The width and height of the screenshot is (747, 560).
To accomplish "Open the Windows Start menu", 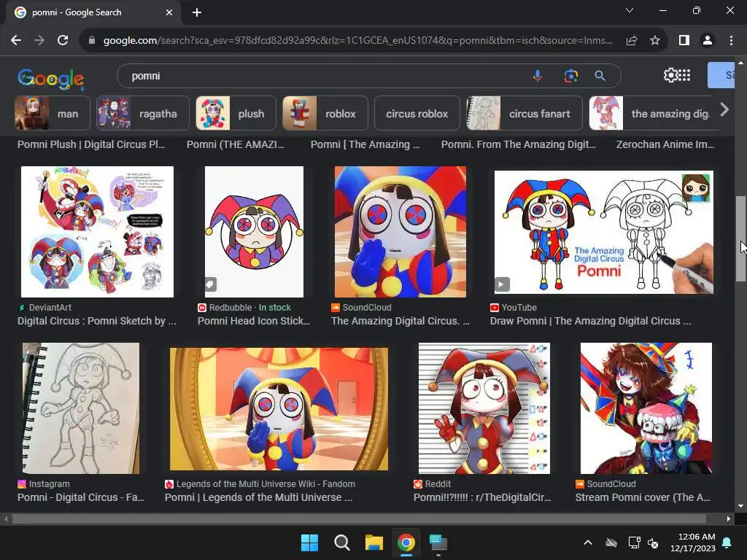I will (309, 542).
